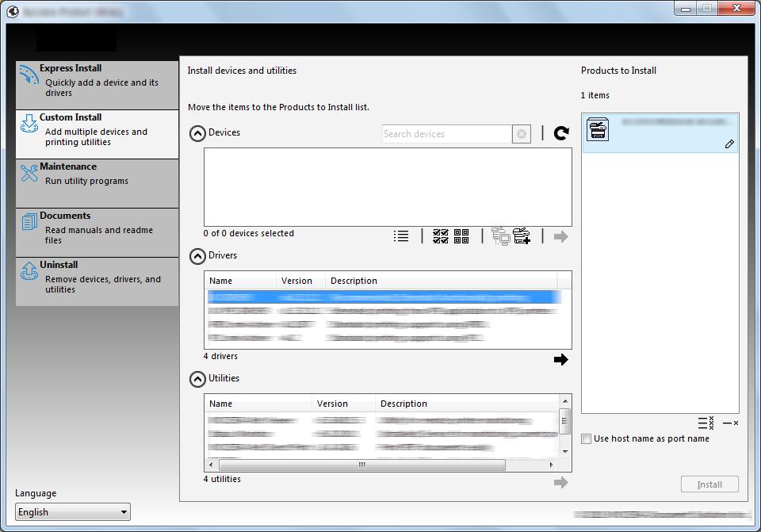Screen dimensions: 761x532
Task: Sort drivers by Description column
Action: pos(442,281)
